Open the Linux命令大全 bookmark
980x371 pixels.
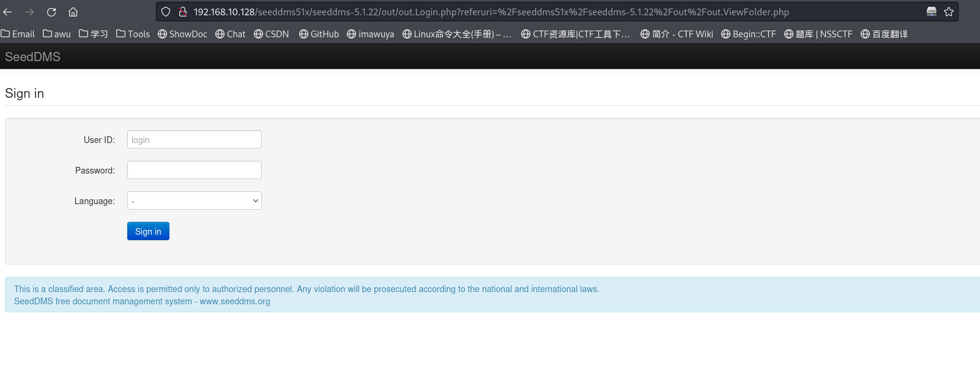click(x=457, y=34)
